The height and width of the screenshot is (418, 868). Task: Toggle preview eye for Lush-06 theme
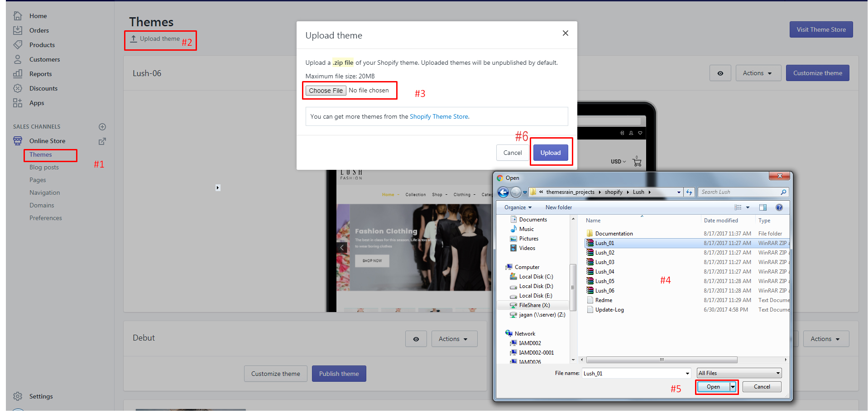point(720,73)
